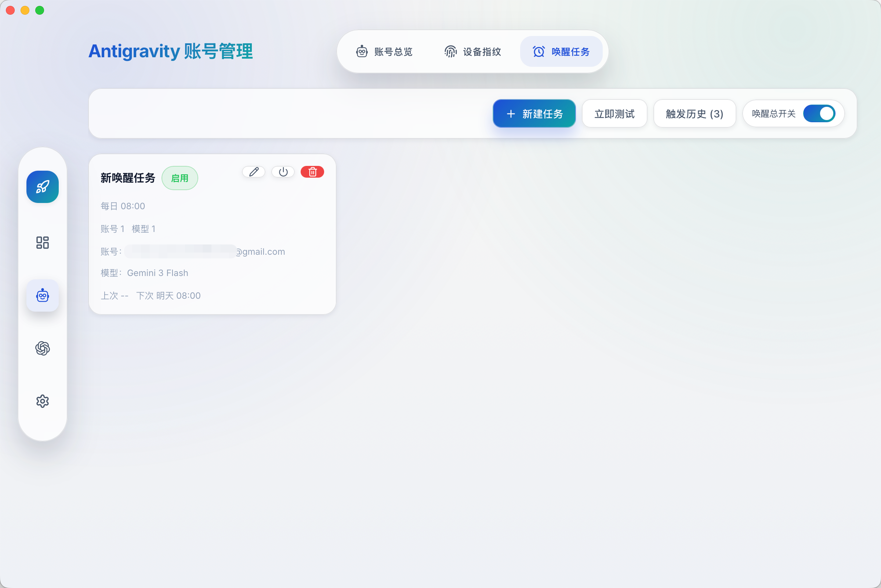Turn off the 唤醒总开关 switch

tap(820, 113)
